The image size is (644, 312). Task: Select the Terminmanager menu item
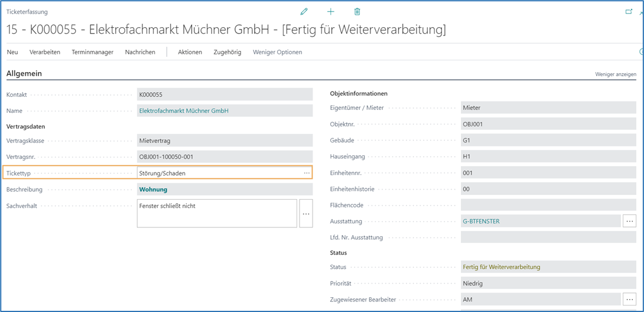click(92, 52)
